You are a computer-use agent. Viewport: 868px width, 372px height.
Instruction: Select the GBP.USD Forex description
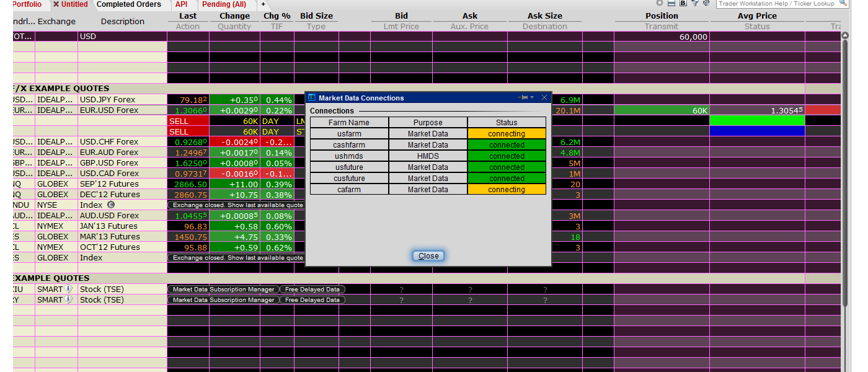[122, 162]
